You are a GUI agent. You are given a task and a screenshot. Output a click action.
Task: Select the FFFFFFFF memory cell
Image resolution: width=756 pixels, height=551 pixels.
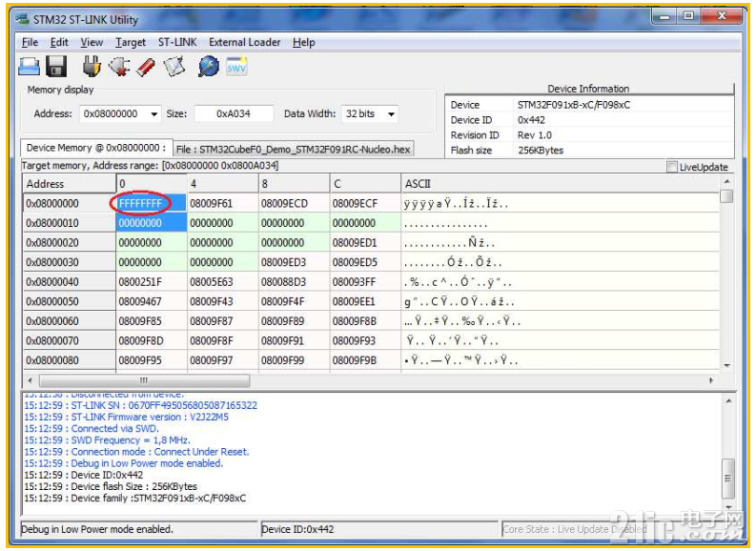[x=151, y=203]
